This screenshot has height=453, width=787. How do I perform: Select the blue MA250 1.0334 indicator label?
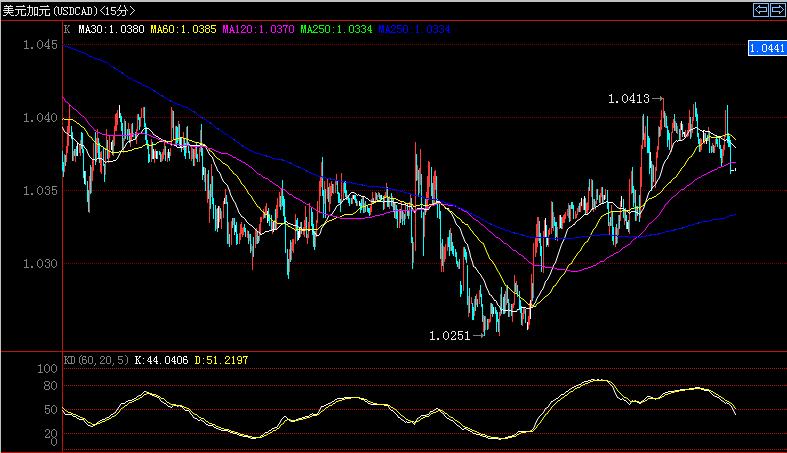point(414,29)
